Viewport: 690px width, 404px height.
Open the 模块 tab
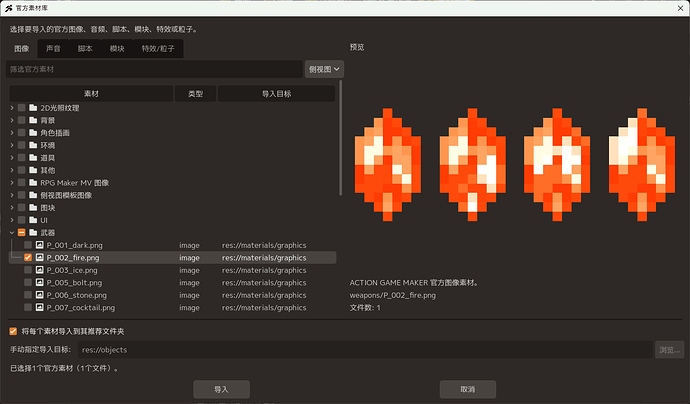click(117, 48)
